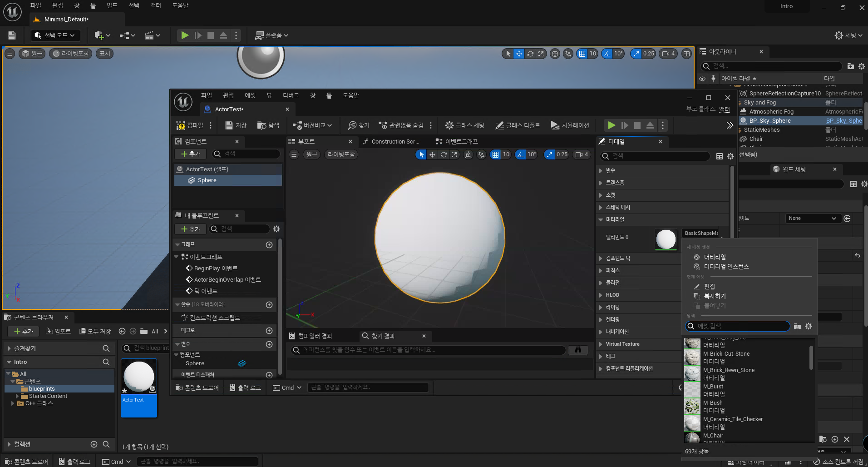The width and height of the screenshot is (868, 467).
Task: Click 임포트 in Content Browser
Action: click(x=59, y=331)
